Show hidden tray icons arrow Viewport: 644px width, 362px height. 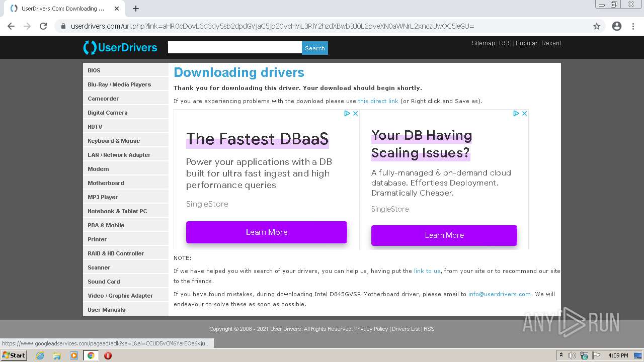(x=561, y=355)
